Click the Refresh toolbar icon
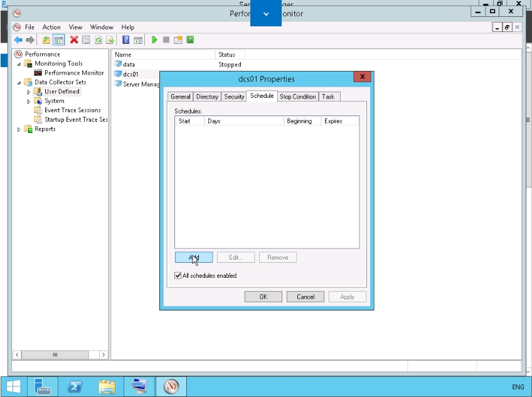The height and width of the screenshot is (397, 532). pos(98,40)
